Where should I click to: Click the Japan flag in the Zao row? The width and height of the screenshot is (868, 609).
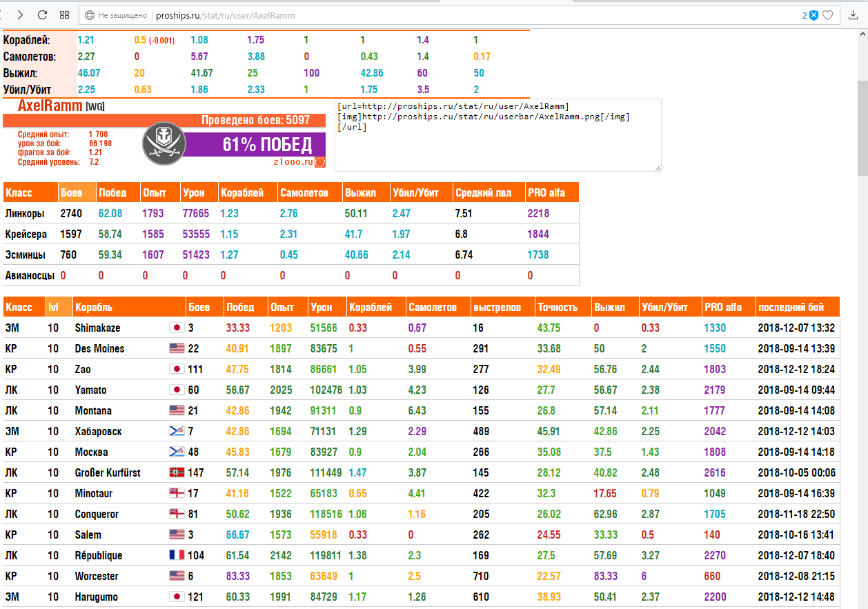coord(175,369)
